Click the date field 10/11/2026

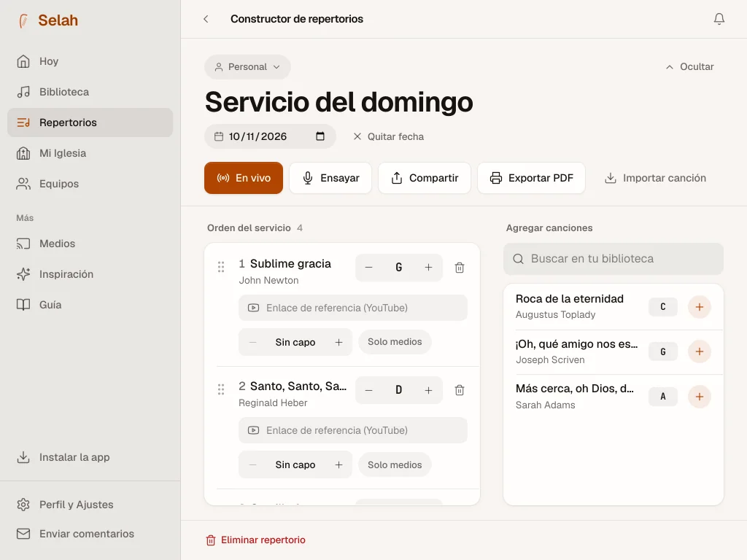[270, 136]
